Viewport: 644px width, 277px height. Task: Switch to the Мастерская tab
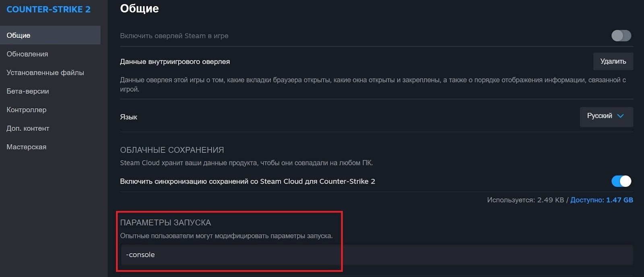(27, 147)
